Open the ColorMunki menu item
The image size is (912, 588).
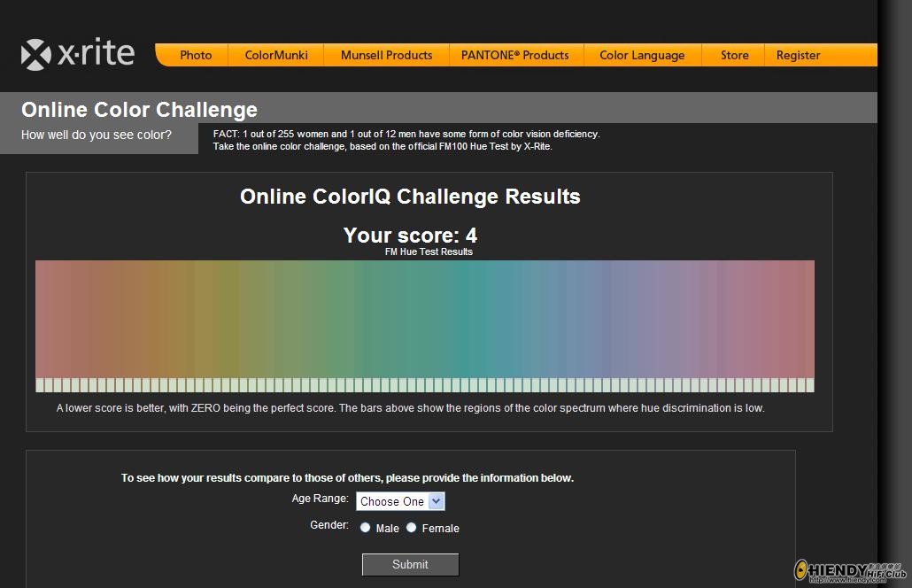point(276,55)
